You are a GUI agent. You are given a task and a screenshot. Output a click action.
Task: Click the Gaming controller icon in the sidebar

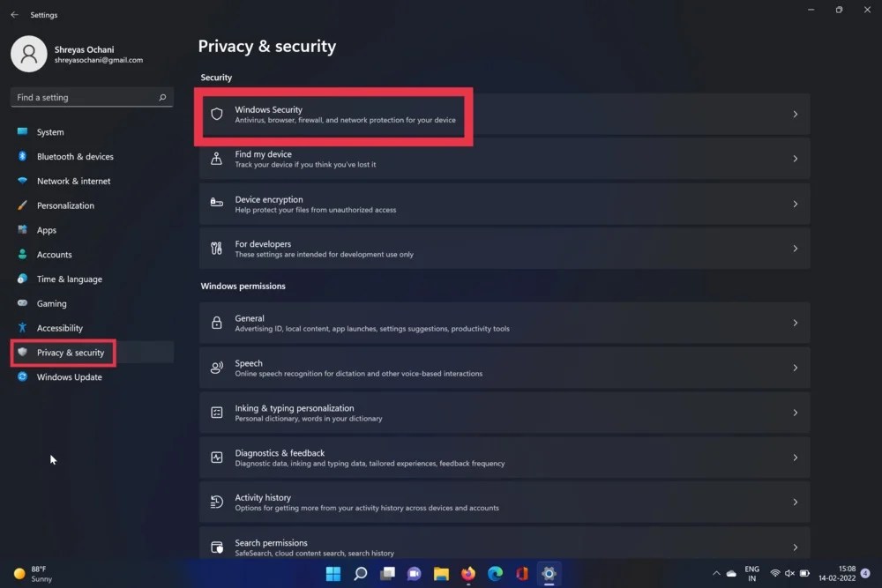coord(22,303)
